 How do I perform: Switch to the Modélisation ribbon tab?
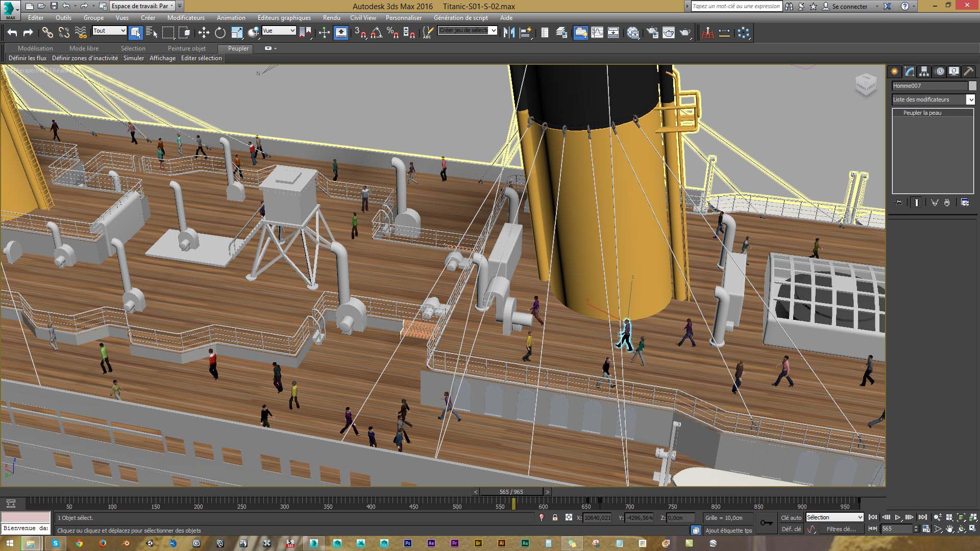pyautogui.click(x=35, y=48)
